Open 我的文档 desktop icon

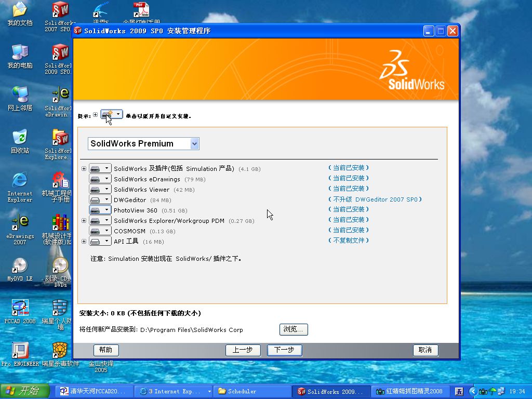click(20, 14)
